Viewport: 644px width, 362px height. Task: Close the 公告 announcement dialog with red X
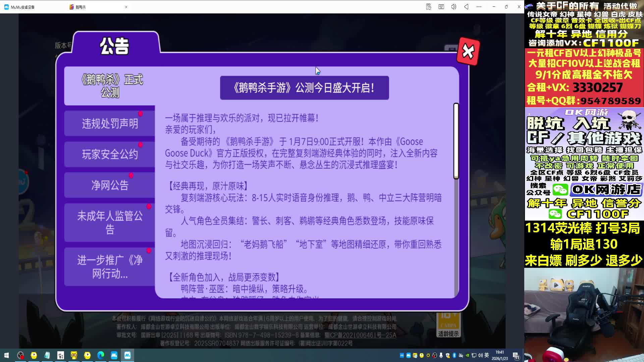pyautogui.click(x=468, y=51)
